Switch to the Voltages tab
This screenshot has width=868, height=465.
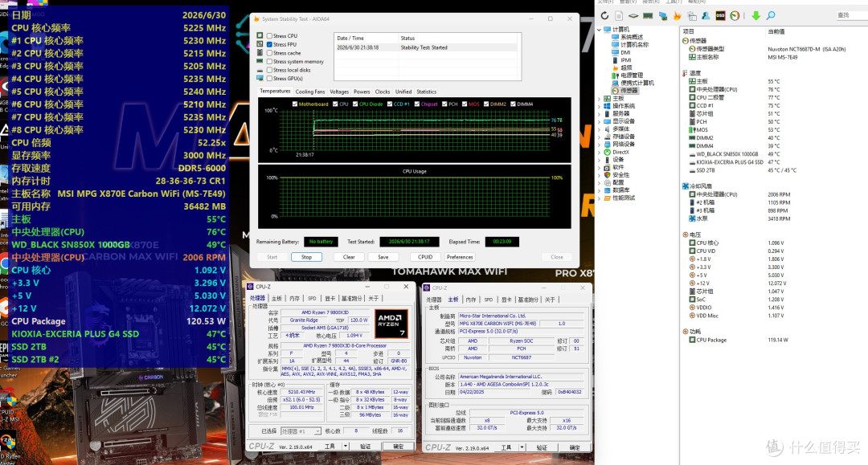pos(339,92)
